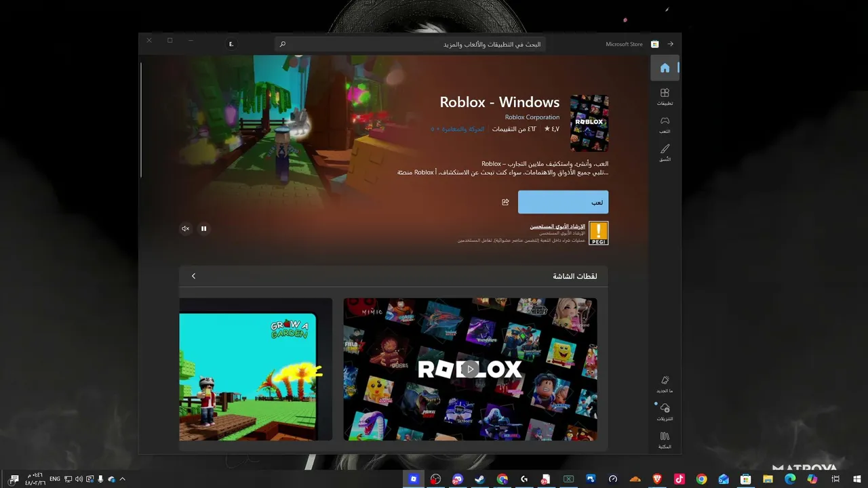
Task: Expand the Screenshots (لقطات الشاشة) section arrow
Action: click(193, 276)
